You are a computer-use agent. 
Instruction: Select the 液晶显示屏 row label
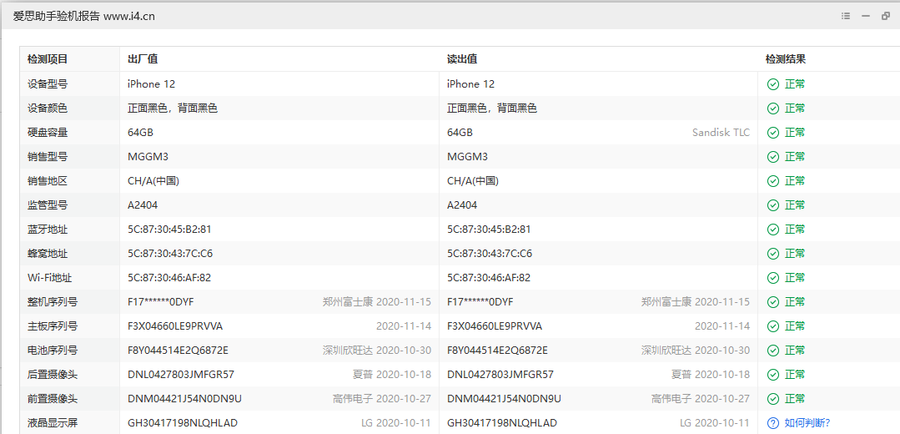52,423
